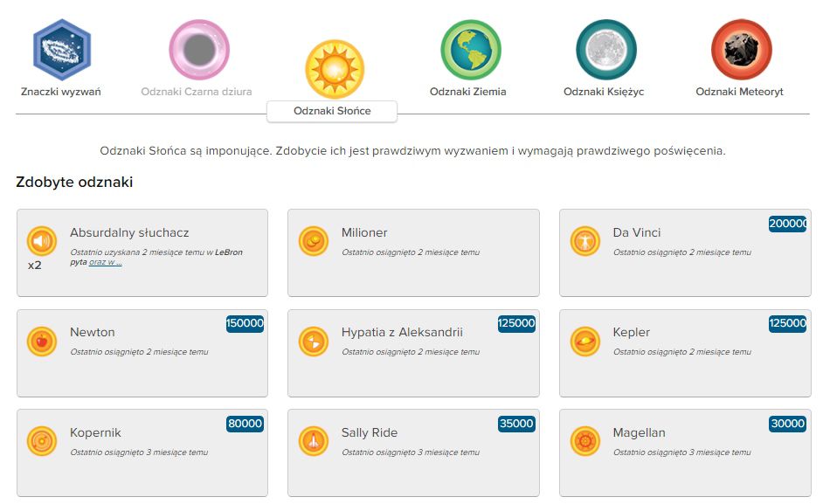Click the 80000 points label on Kopernik

tap(246, 424)
